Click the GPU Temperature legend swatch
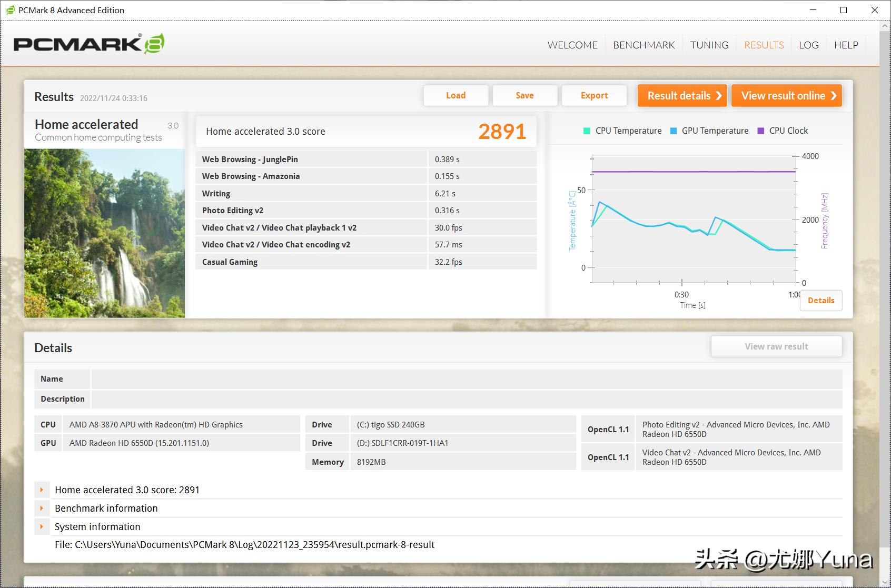Screen dimensions: 891x588 pos(673,131)
